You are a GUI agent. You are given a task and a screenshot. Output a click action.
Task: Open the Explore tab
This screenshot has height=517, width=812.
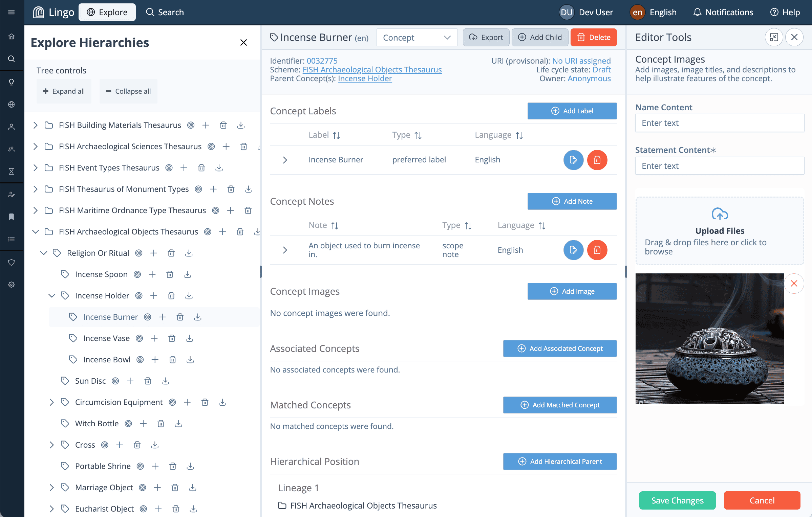point(107,12)
